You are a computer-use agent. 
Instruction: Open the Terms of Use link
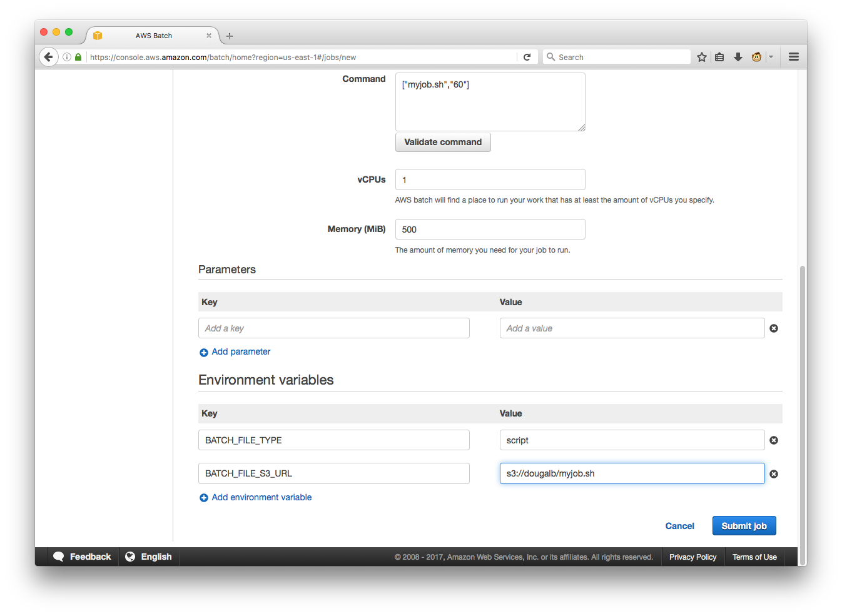(x=754, y=557)
